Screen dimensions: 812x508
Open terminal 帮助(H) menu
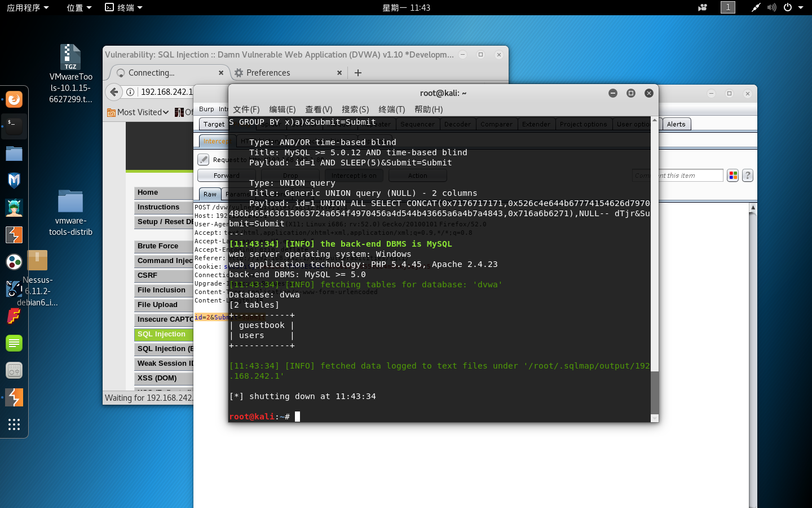pyautogui.click(x=429, y=109)
